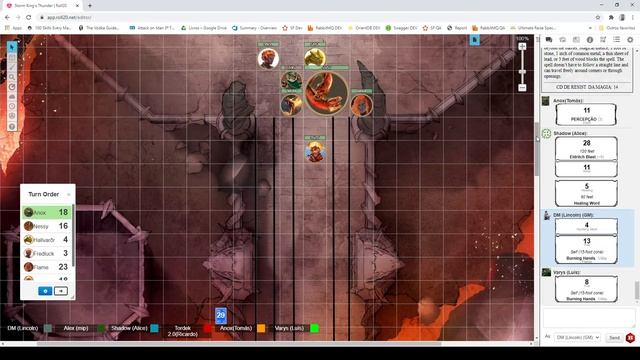Open the Collections list tab
640x360 pixels.
pos(616,40)
